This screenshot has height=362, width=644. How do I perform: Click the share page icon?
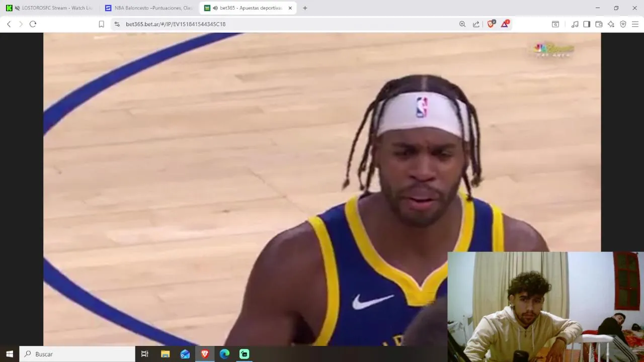476,24
